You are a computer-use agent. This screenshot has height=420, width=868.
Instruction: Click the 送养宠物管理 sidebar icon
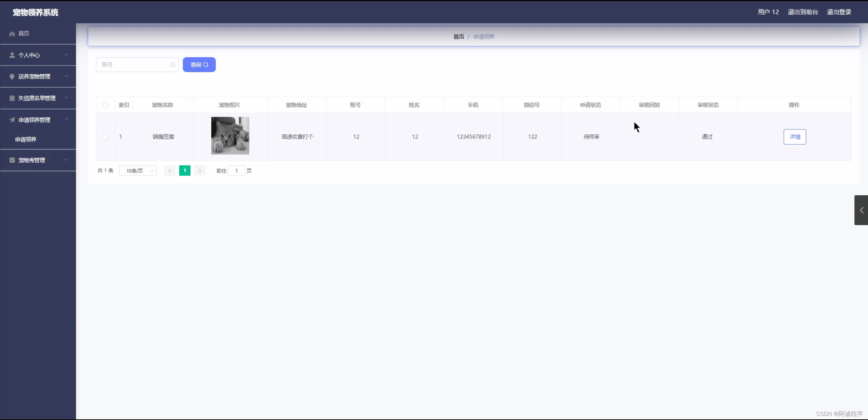point(12,76)
